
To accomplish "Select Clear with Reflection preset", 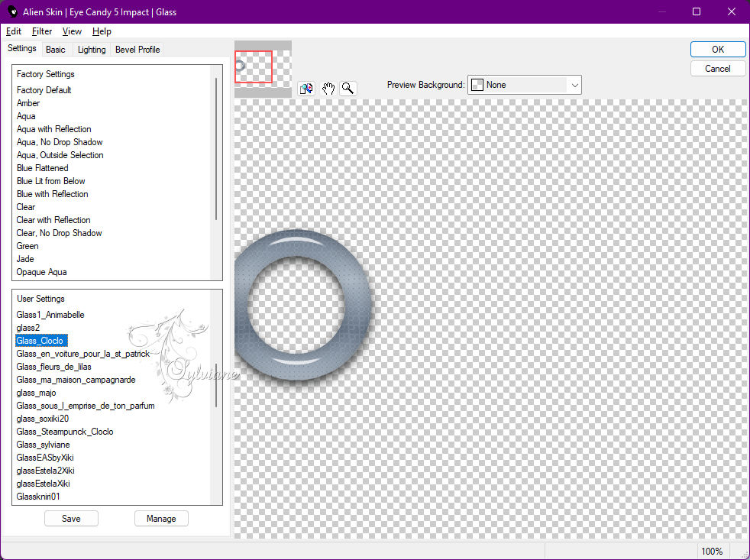I will pos(53,220).
